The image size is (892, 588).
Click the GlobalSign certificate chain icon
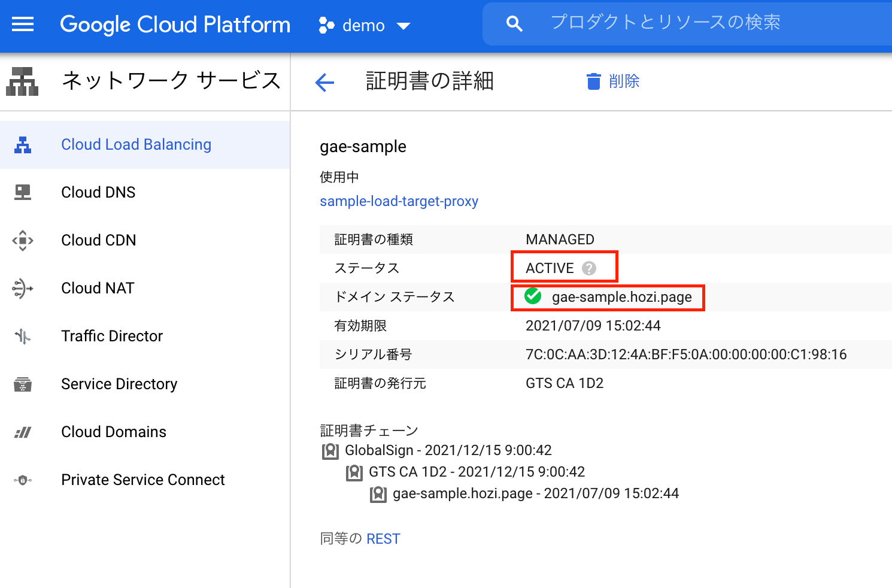click(x=330, y=451)
